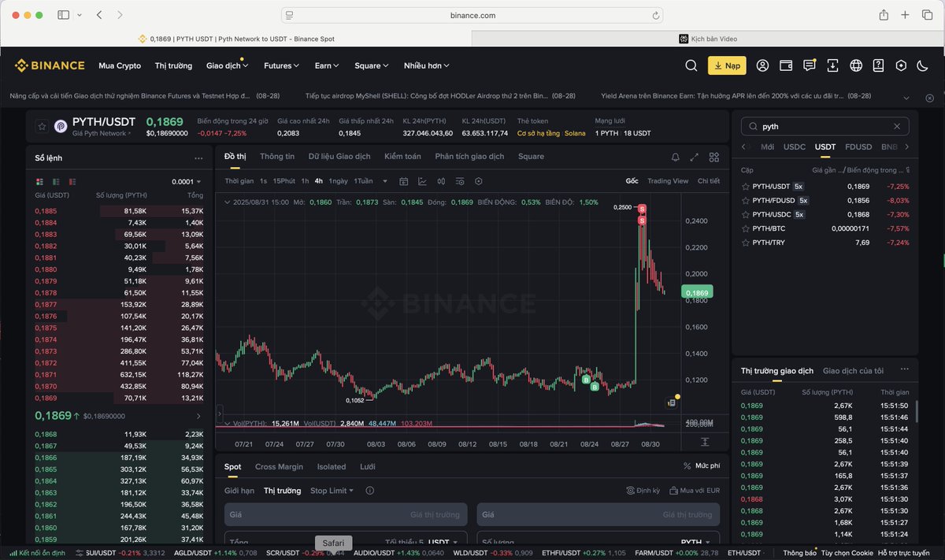This screenshot has width=945, height=560.
Task: Show only sell orders in order book
Action: click(x=72, y=182)
